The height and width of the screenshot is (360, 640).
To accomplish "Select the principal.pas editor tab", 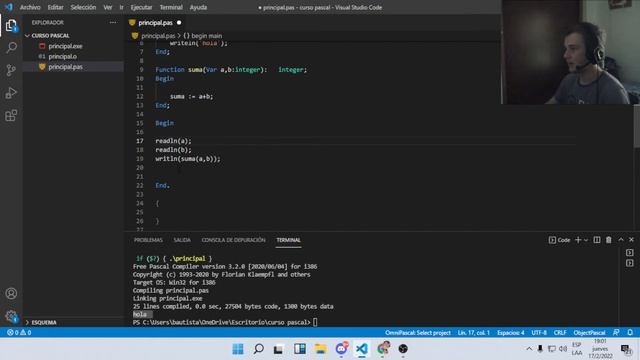I will coord(155,23).
